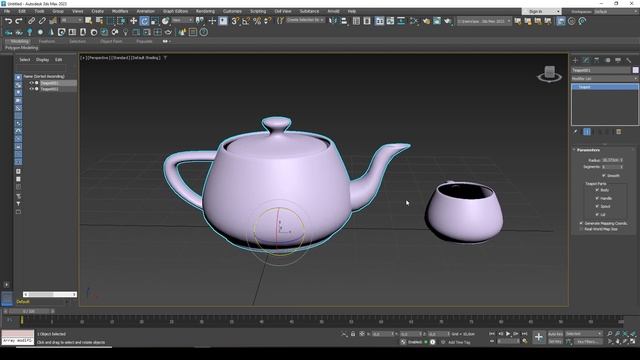Click the Align tool icon
This screenshot has height=360, width=640.
pyautogui.click(x=344, y=21)
